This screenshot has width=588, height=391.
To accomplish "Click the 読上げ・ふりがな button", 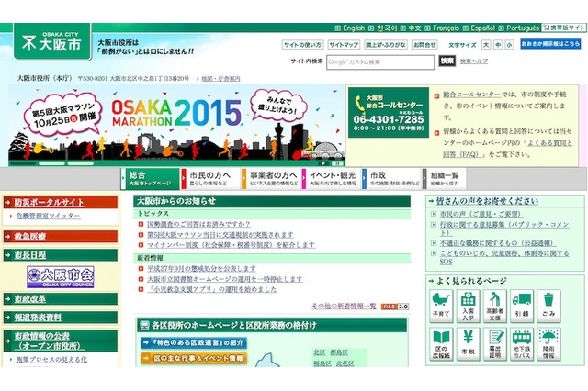I will tap(386, 45).
